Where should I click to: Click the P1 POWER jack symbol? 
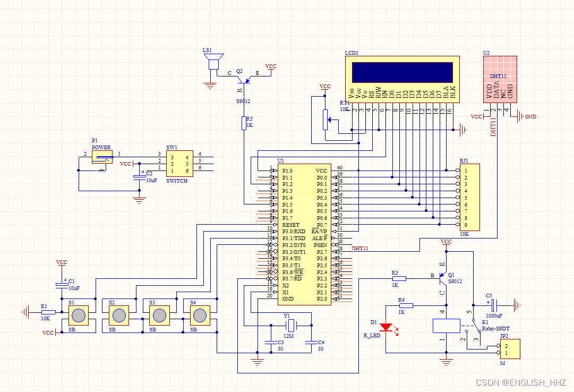(102, 158)
